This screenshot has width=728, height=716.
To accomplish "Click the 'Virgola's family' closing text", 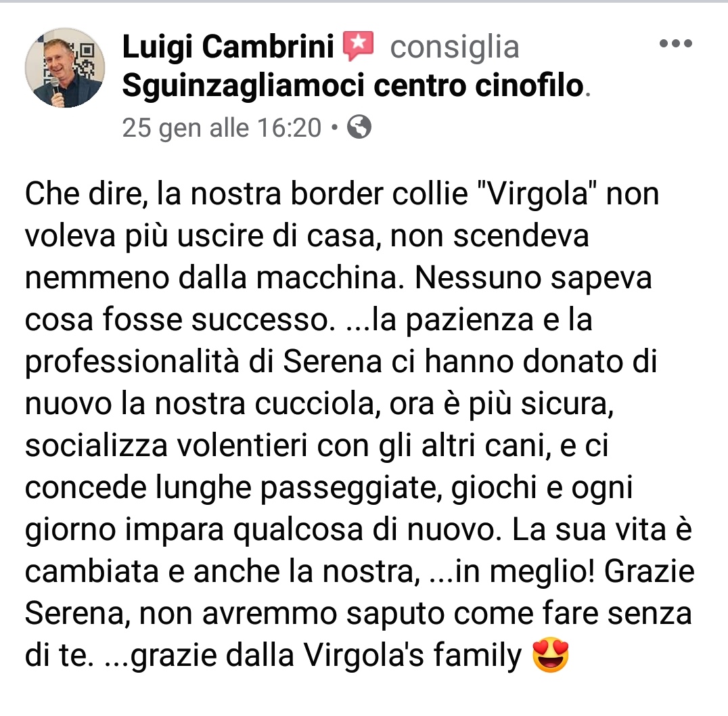I will pos(412,656).
